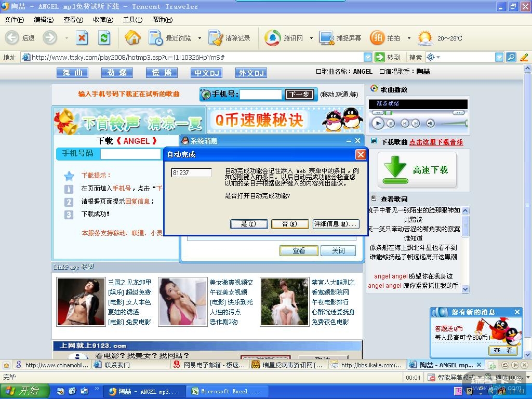Image resolution: width=532 pixels, height=399 pixels.
Task: Open the 工具(T) menu
Action: [132, 20]
